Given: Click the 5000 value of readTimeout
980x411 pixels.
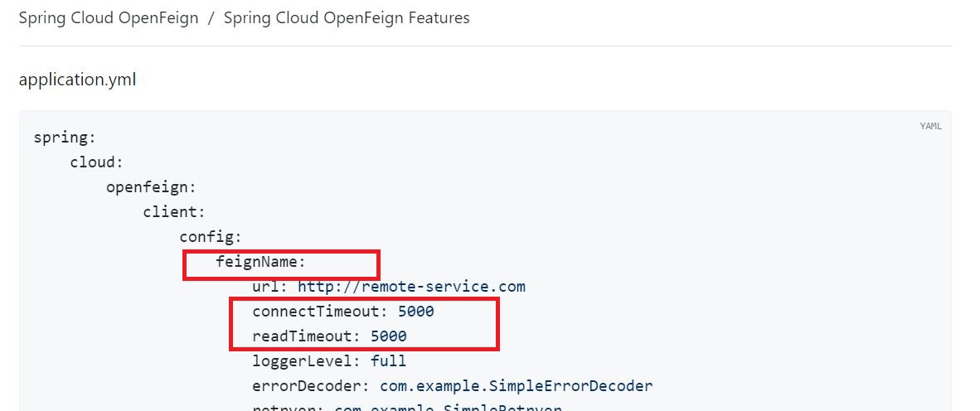Looking at the screenshot, I should 388,336.
